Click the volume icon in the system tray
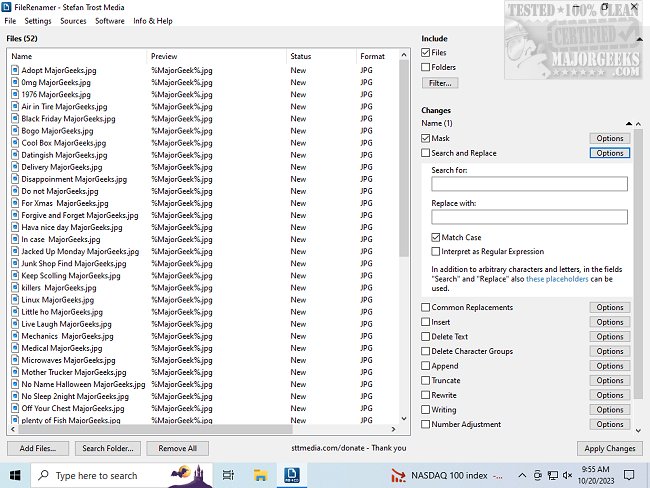This screenshot has height=488, width=650. (568, 475)
